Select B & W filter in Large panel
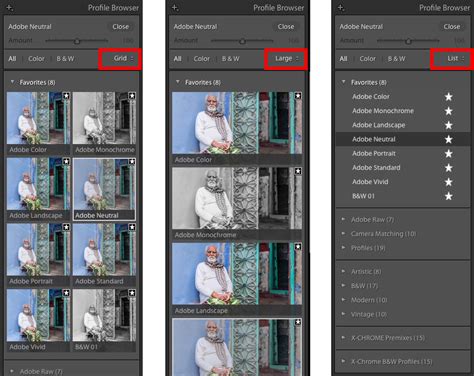474x376 pixels. pyautogui.click(x=230, y=59)
